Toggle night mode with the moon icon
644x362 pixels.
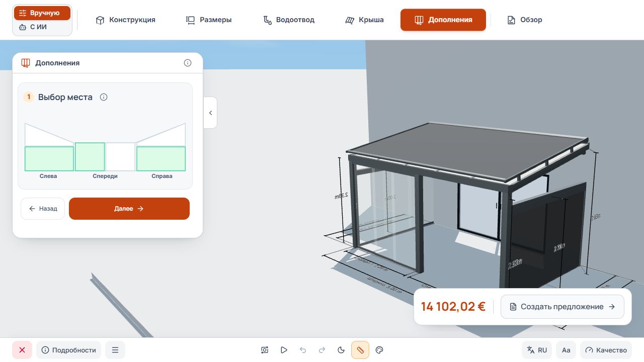click(x=341, y=350)
